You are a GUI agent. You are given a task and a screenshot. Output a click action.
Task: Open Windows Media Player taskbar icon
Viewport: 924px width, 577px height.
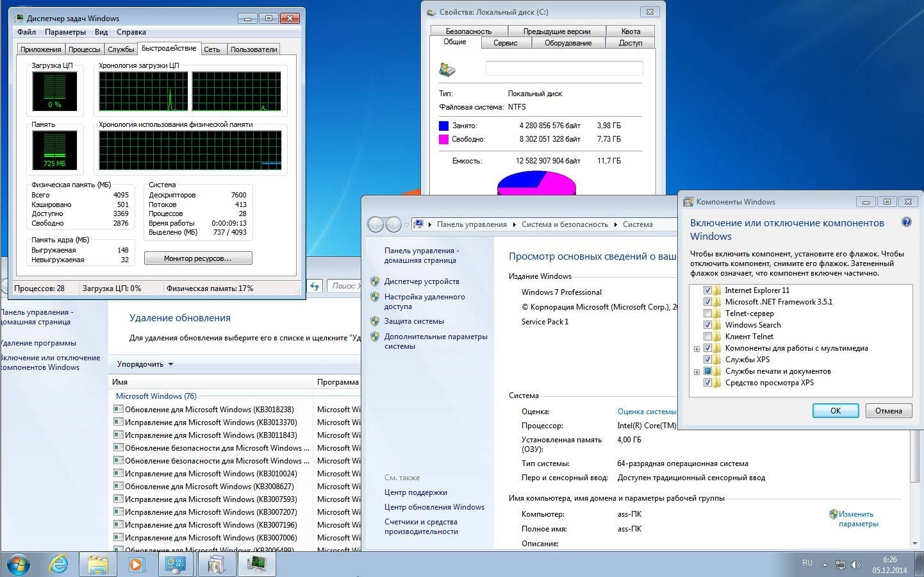(x=136, y=564)
